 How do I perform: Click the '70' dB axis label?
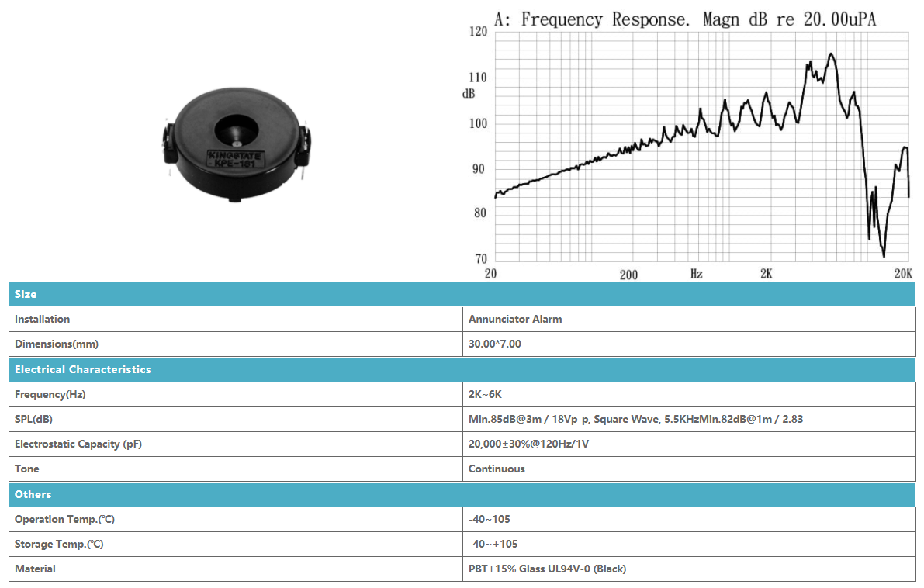481,258
